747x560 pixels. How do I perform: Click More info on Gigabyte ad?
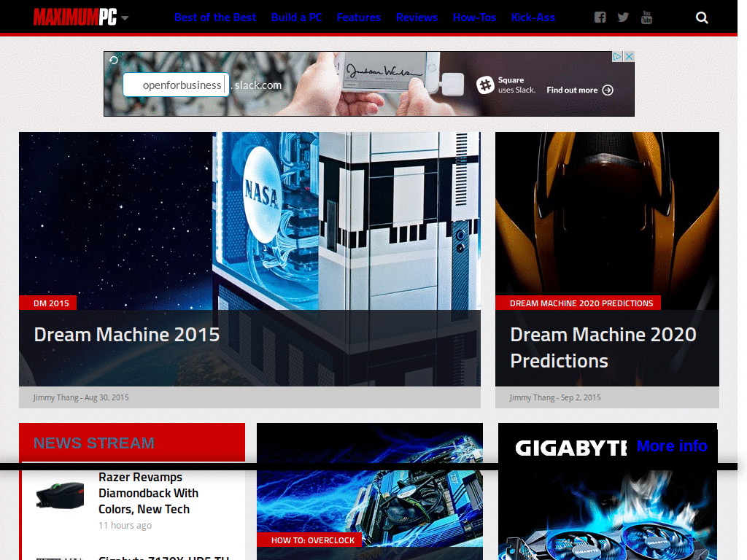[672, 446]
